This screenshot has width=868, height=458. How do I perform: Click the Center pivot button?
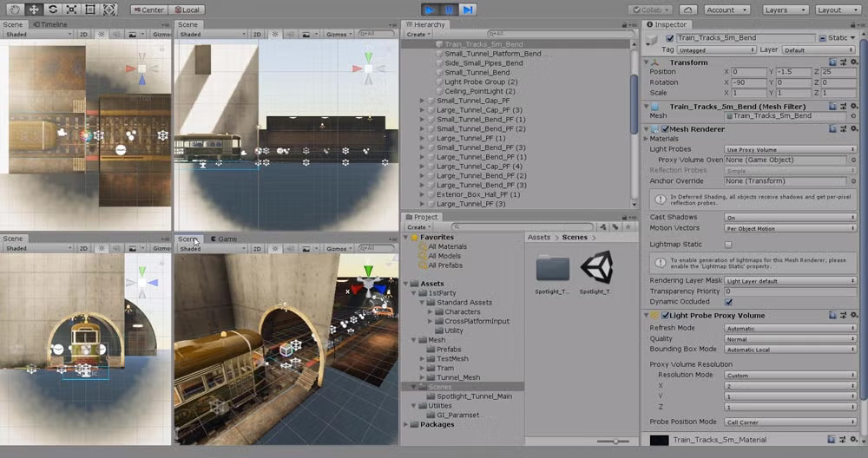(x=149, y=10)
